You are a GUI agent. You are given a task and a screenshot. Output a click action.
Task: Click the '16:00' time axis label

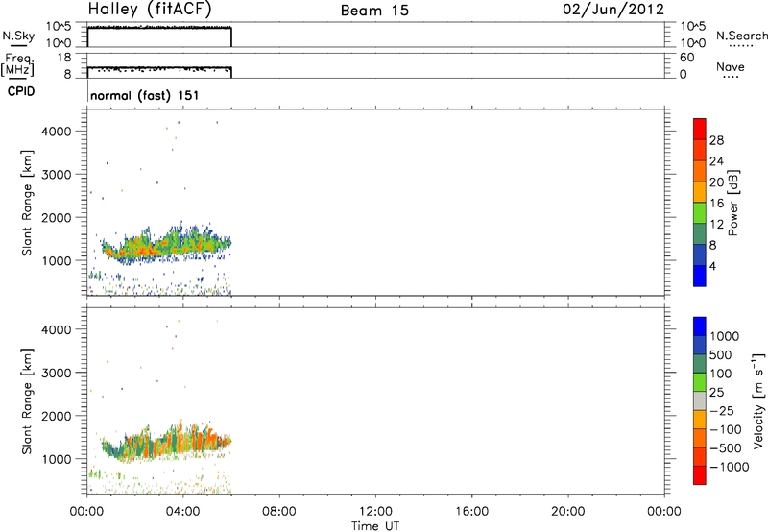click(471, 512)
